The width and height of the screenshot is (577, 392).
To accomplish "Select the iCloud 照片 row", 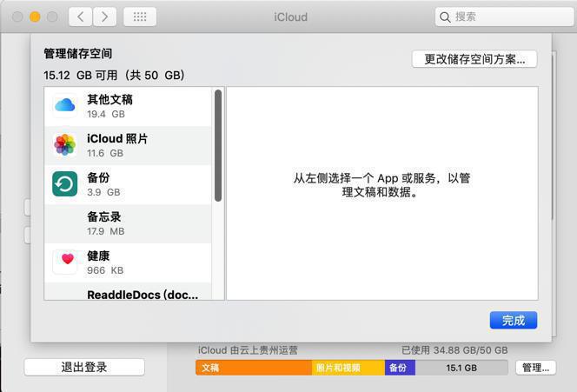I will click(x=128, y=145).
